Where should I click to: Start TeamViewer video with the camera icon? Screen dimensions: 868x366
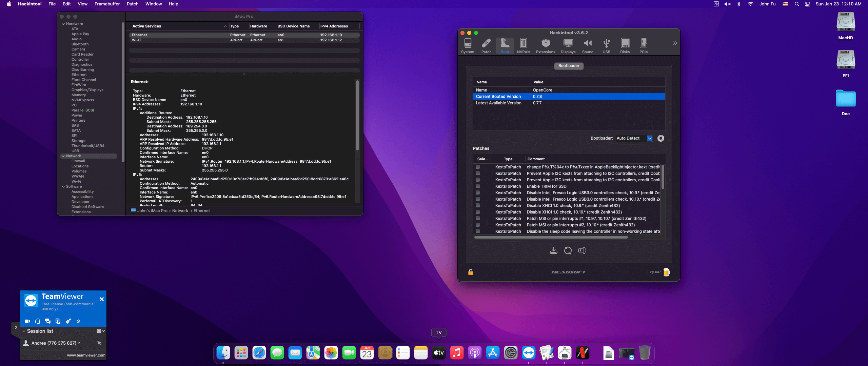click(27, 321)
